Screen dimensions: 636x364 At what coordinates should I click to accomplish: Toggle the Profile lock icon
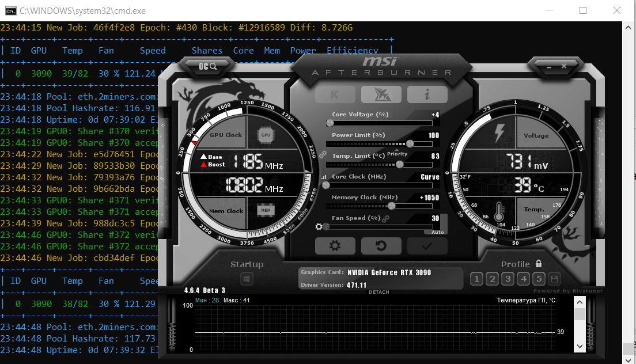[539, 263]
